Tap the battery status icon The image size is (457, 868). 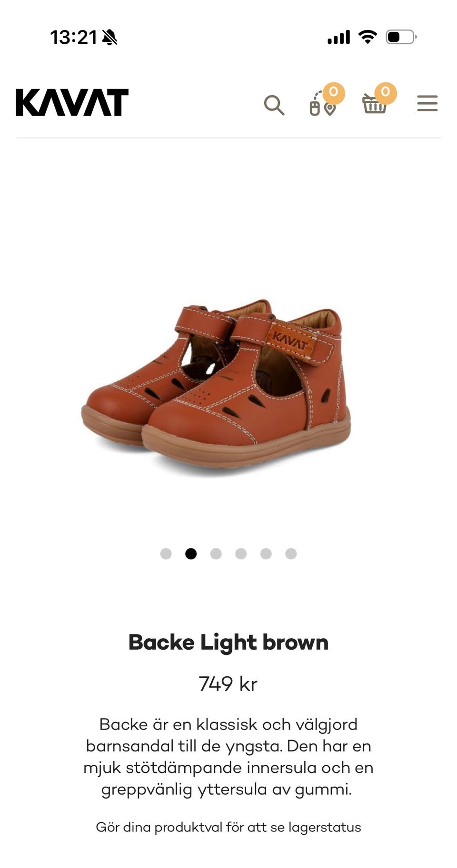pyautogui.click(x=401, y=37)
